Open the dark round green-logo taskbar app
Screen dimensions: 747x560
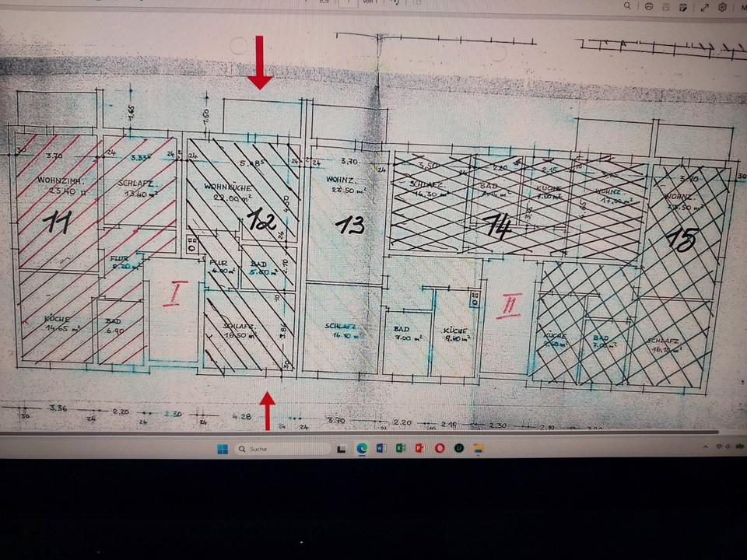pos(459,449)
